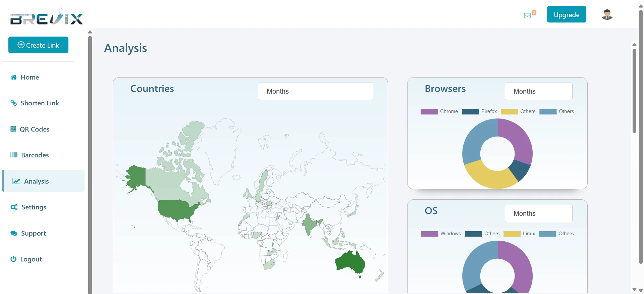Click the mail notification envelope icon
This screenshot has width=644, height=294.
527,15
